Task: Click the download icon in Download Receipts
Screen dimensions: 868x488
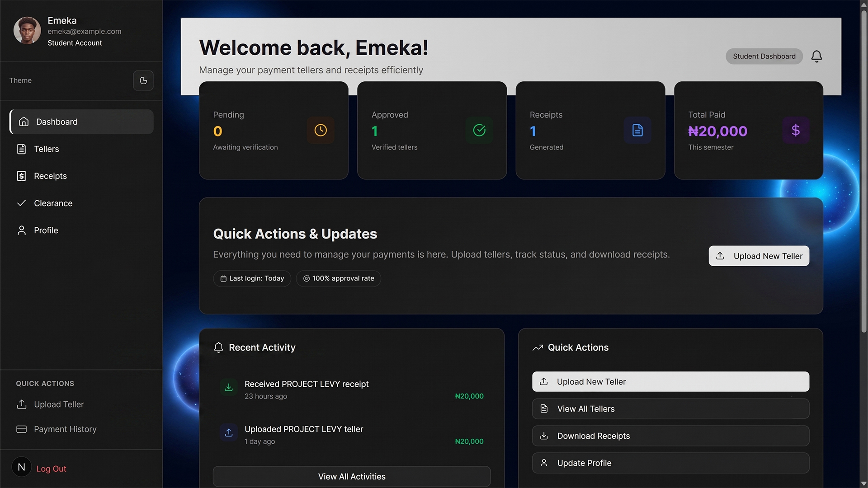Action: pyautogui.click(x=544, y=436)
